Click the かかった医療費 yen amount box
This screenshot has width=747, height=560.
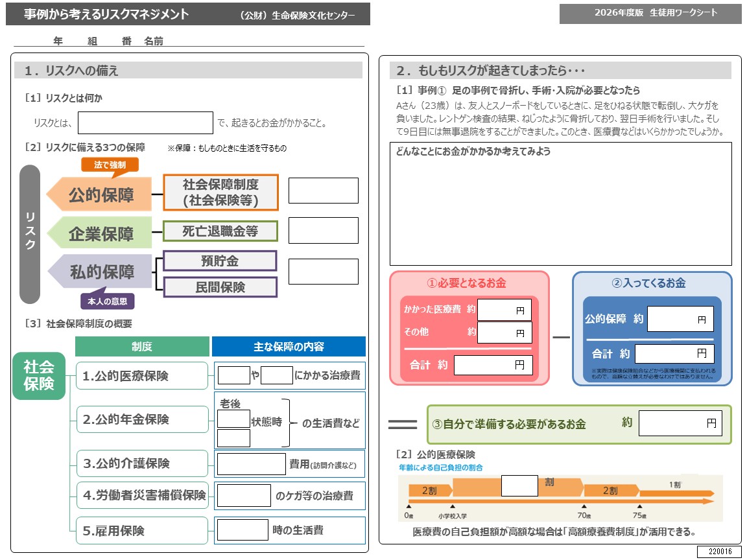504,310
